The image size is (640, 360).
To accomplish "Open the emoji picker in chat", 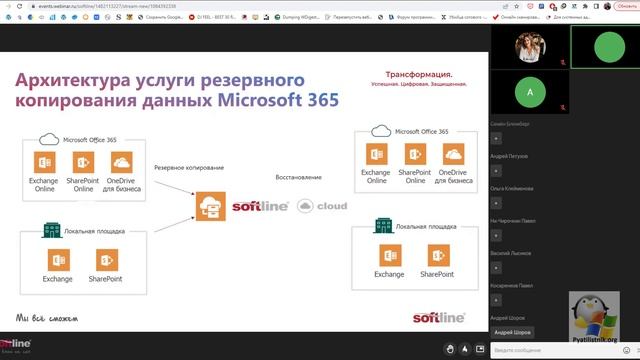I will pyautogui.click(x=627, y=350).
